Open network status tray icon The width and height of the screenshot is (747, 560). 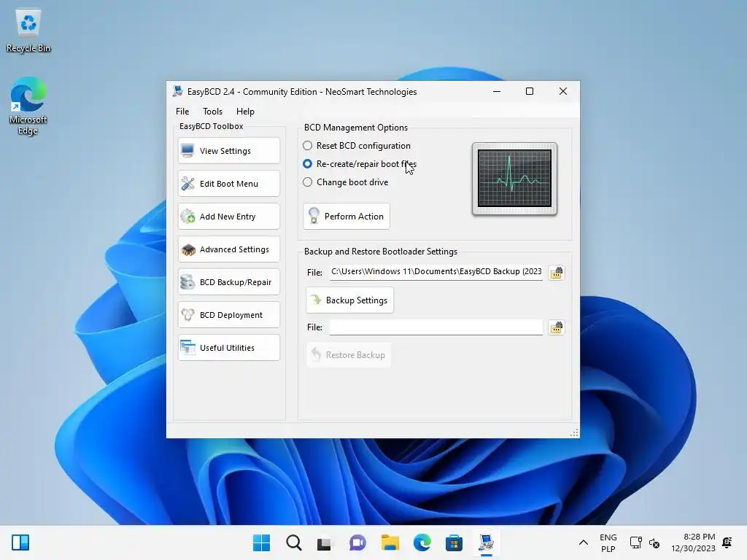click(636, 542)
